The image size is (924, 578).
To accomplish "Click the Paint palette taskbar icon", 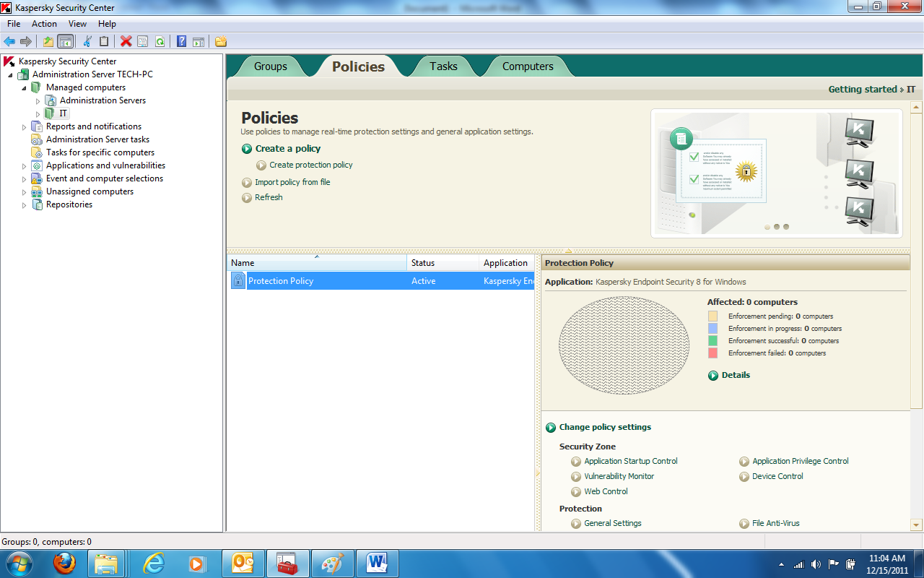I will (332, 564).
